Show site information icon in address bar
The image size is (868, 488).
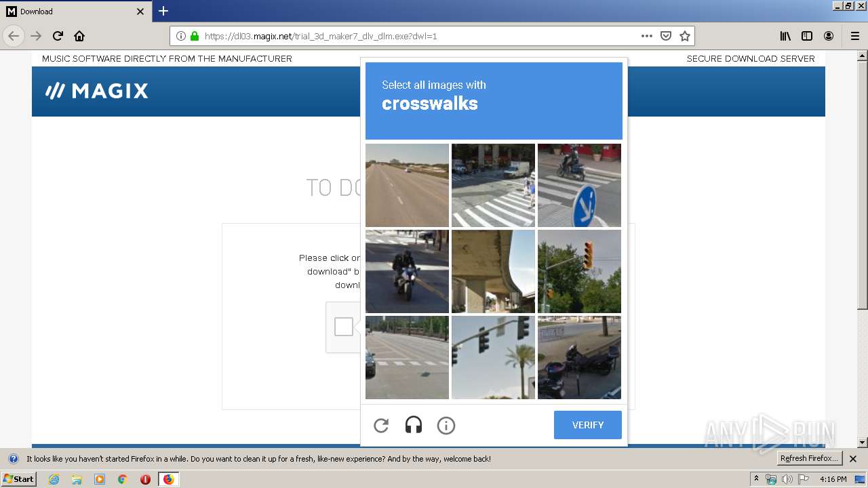181,36
